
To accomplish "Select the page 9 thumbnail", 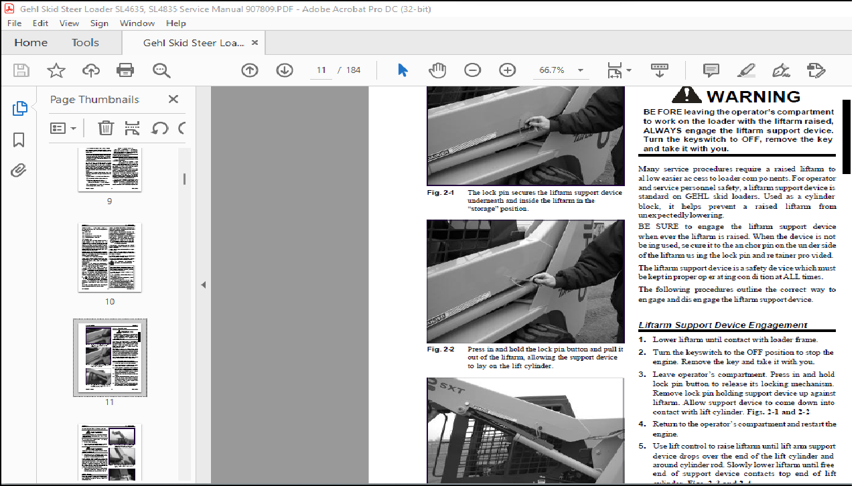I will pyautogui.click(x=110, y=169).
